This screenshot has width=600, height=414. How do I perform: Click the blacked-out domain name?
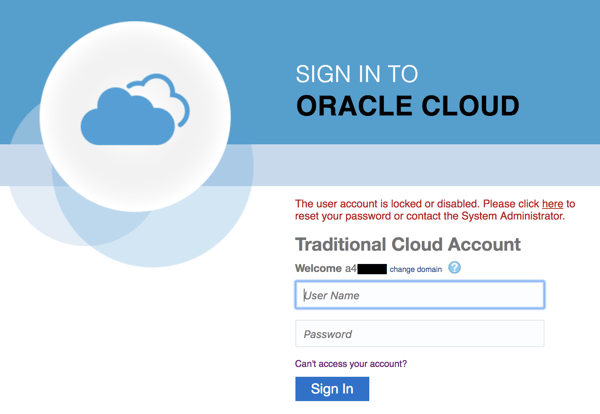pos(371,268)
